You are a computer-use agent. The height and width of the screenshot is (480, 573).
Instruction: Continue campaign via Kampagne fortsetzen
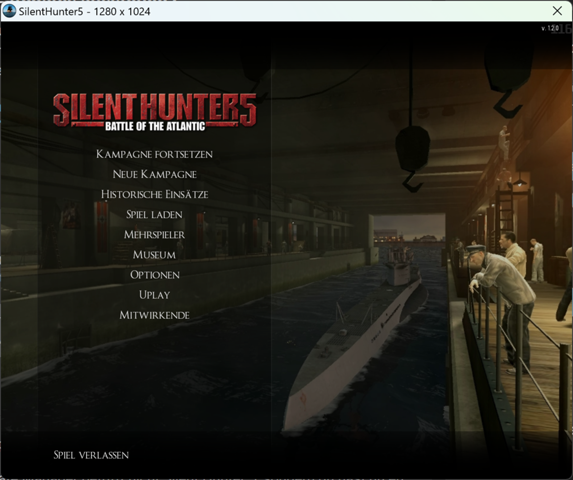point(154,154)
